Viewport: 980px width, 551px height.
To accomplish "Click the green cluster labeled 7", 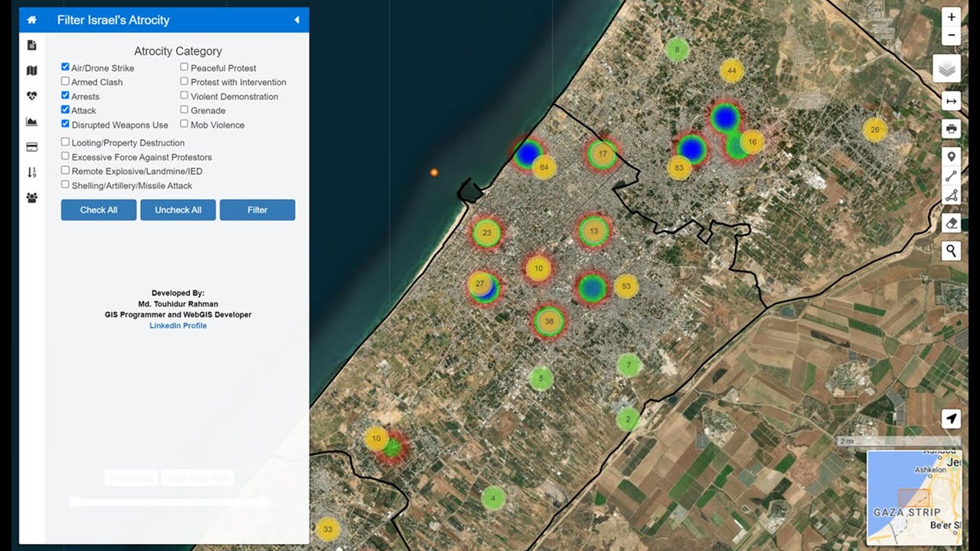I will pos(629,365).
